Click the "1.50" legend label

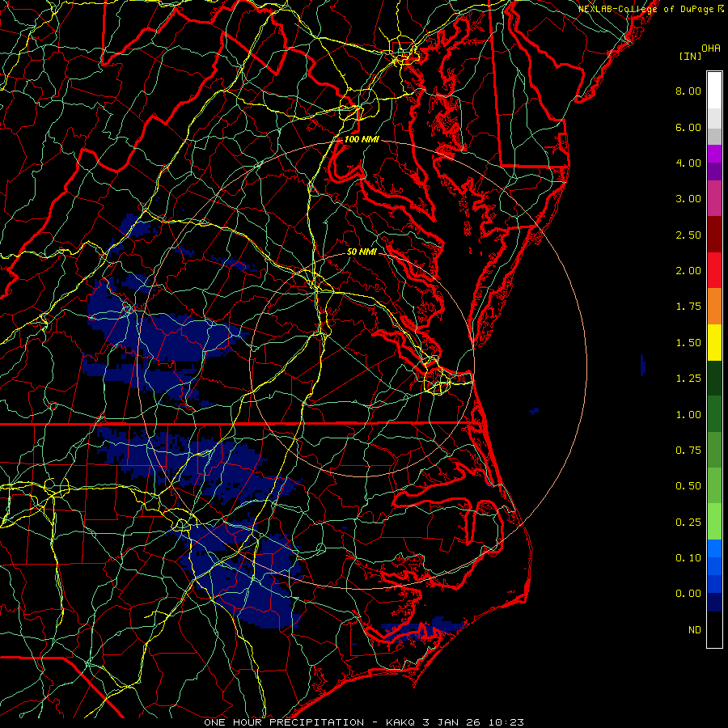coord(688,343)
